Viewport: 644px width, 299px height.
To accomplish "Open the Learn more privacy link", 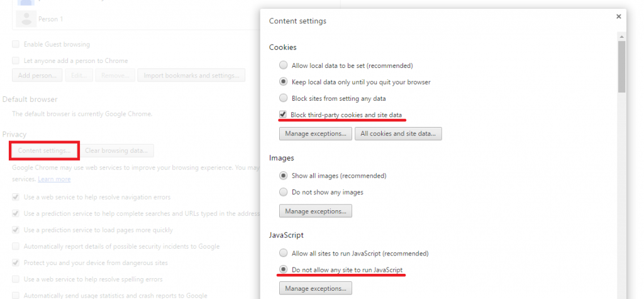I will point(54,179).
